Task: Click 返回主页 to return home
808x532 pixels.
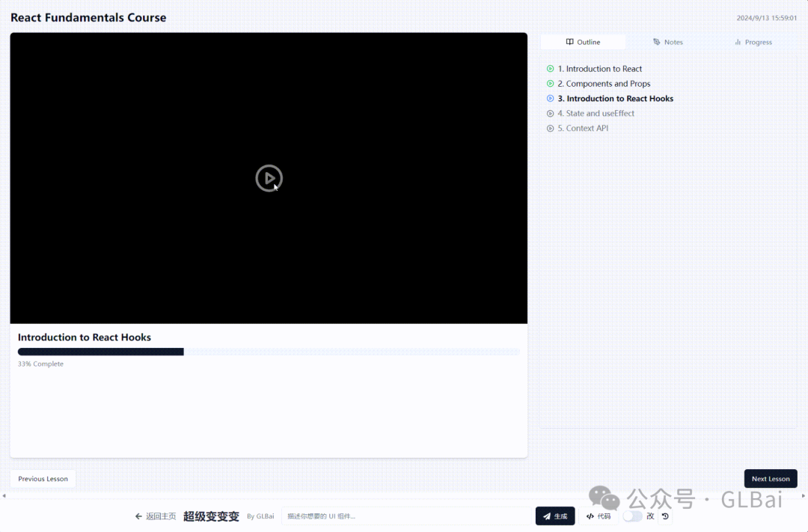Action: [x=161, y=516]
